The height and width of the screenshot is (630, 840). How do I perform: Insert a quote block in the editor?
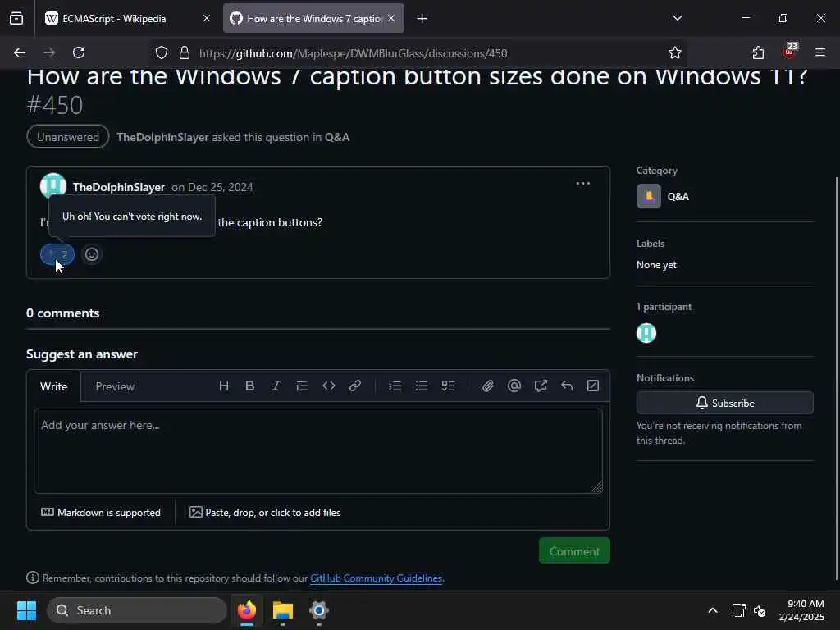click(302, 386)
